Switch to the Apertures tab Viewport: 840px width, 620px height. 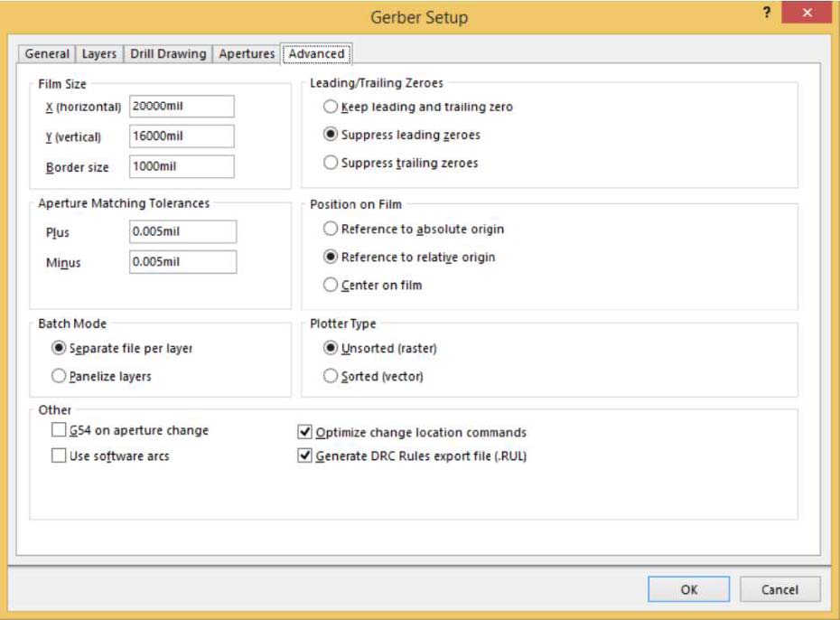(x=247, y=53)
